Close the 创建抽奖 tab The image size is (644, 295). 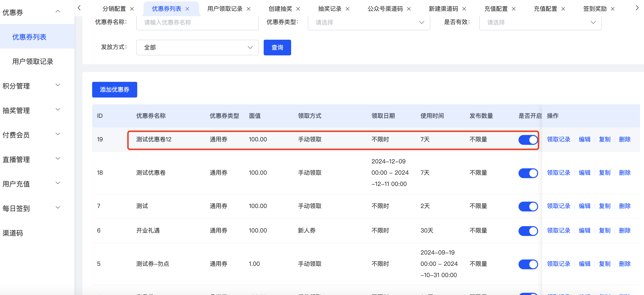click(298, 9)
